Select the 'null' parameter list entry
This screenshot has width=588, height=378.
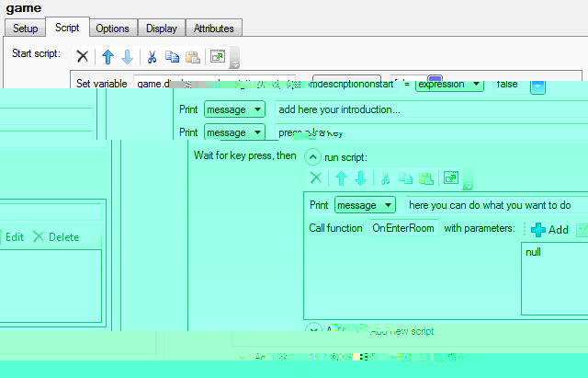(534, 252)
